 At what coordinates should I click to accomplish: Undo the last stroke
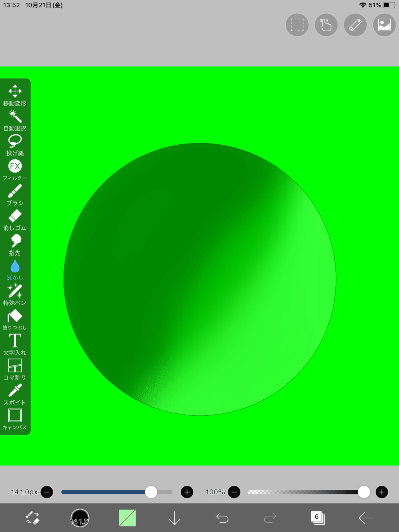[222, 518]
